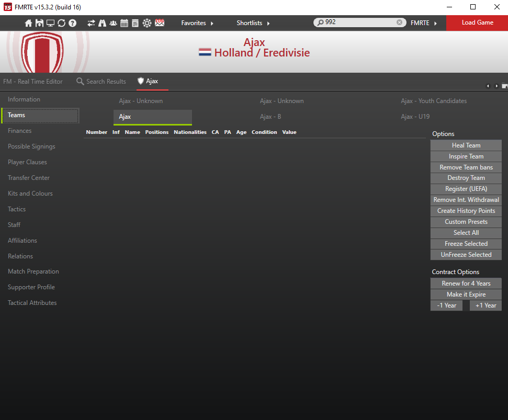
Task: Open Finances in the left sidebar
Action: (20, 131)
